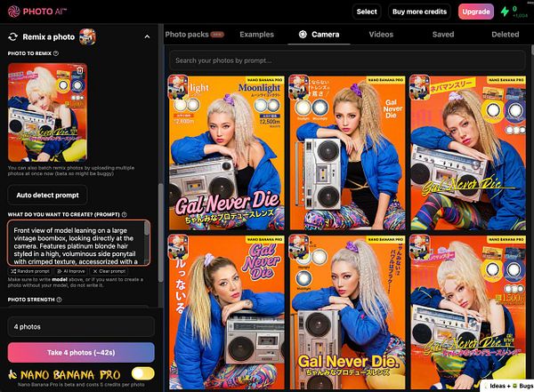Screen dimensions: 534x392
Task: Select the uploaded remix photo preview
Action: [47, 112]
